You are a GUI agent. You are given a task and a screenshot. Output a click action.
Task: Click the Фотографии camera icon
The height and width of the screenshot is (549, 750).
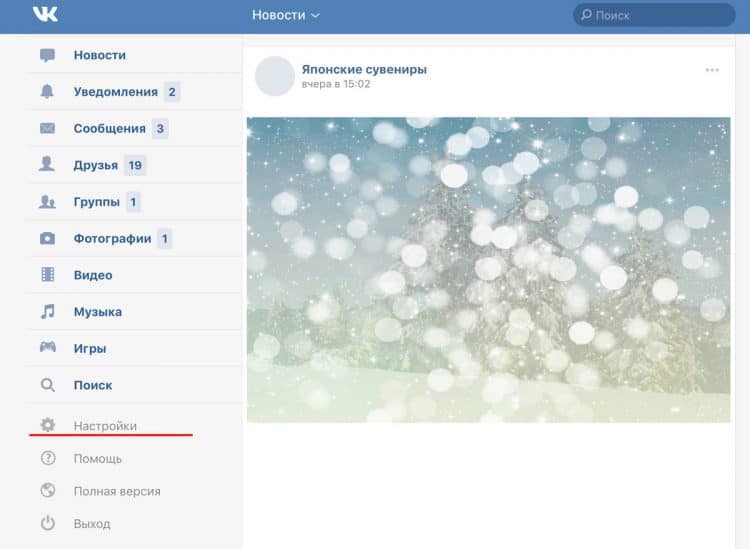coord(47,238)
